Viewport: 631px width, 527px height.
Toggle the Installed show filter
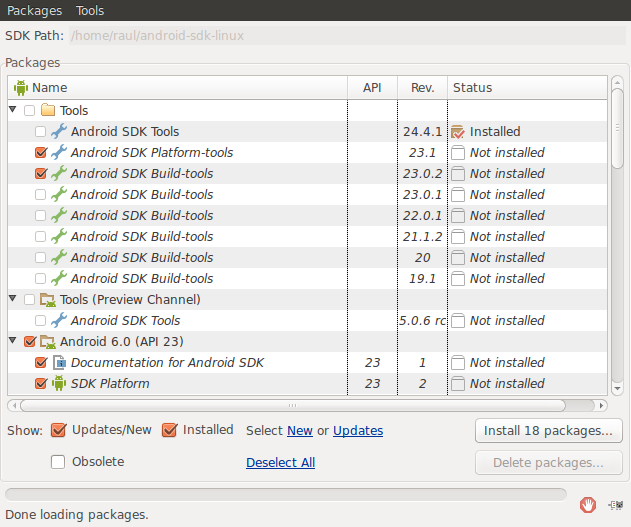point(169,430)
